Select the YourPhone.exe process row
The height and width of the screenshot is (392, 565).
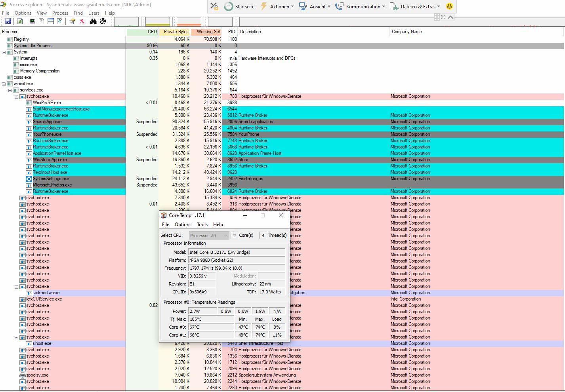282,134
